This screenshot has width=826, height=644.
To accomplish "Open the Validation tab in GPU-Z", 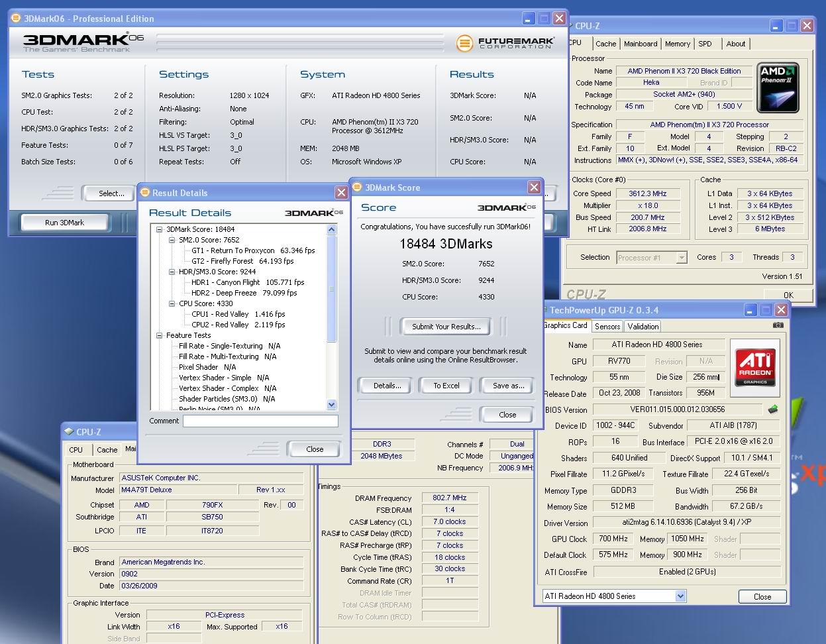I will tap(643, 326).
